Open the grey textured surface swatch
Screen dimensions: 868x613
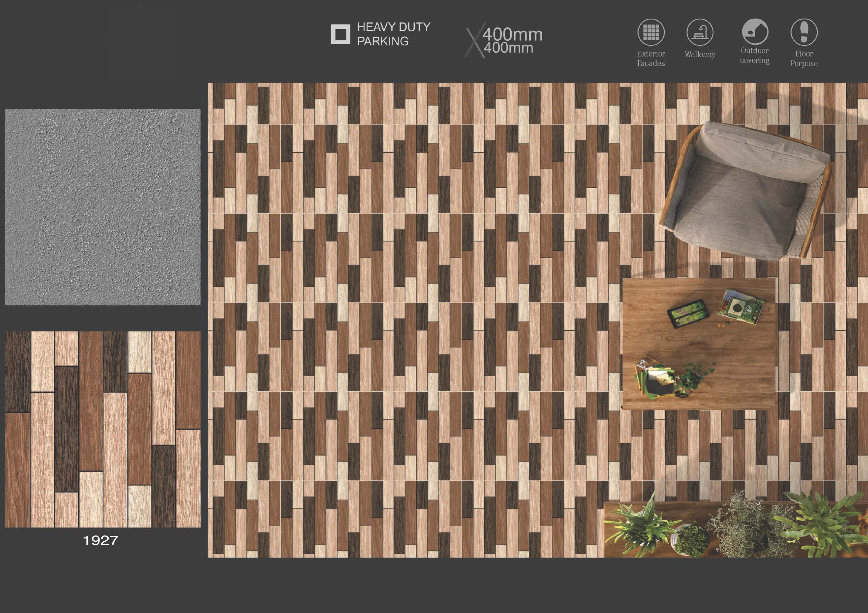tap(103, 207)
